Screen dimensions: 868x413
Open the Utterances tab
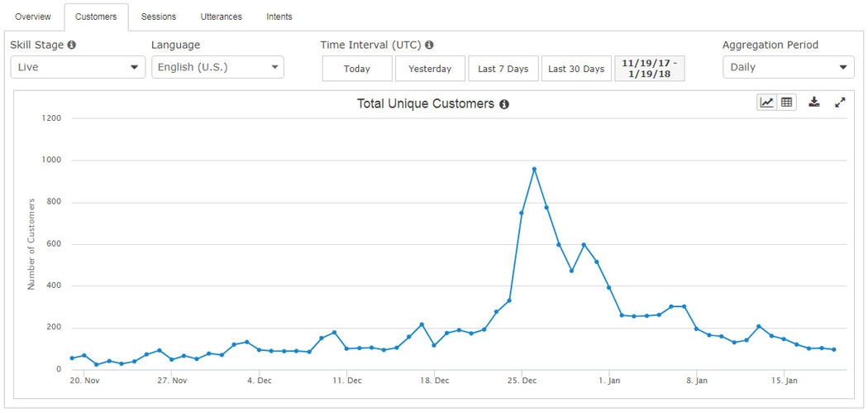click(x=221, y=17)
